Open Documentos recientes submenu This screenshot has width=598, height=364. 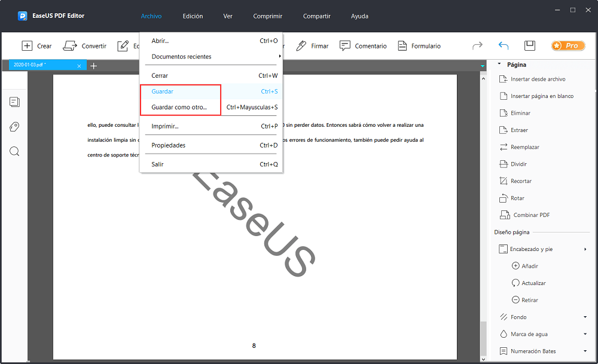(211, 56)
